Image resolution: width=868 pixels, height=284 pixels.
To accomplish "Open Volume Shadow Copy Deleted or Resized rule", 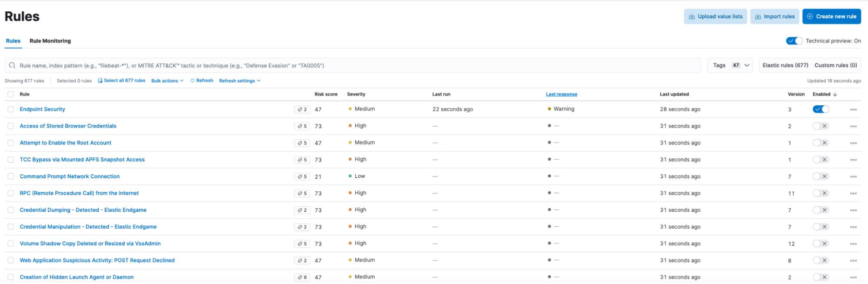I will [90, 244].
